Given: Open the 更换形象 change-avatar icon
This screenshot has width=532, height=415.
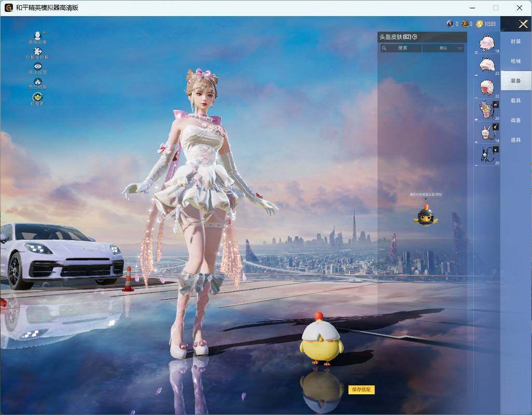Looking at the screenshot, I should (x=38, y=37).
